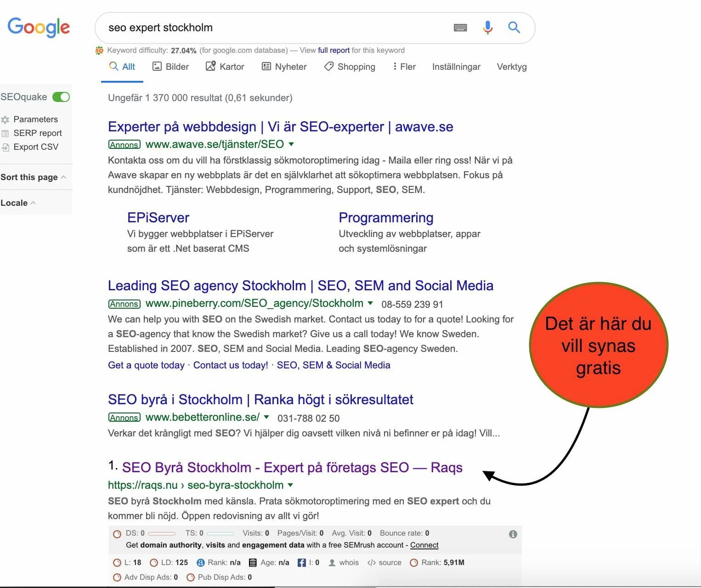Start voice search with the microphone icon
The height and width of the screenshot is (588, 701).
pos(487,28)
